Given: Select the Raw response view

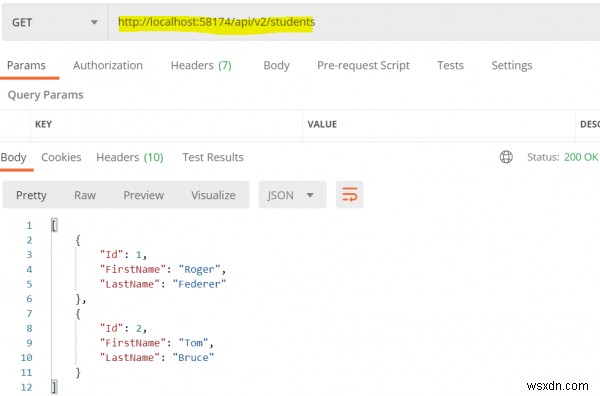Looking at the screenshot, I should (x=85, y=195).
